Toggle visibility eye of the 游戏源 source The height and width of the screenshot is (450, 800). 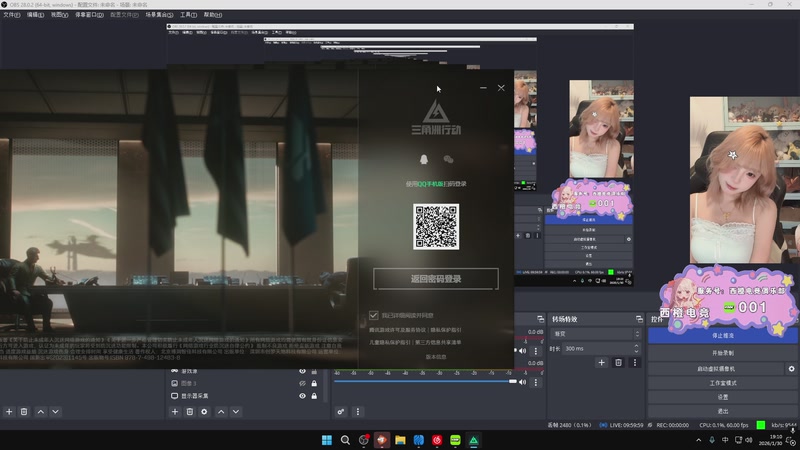pos(303,371)
